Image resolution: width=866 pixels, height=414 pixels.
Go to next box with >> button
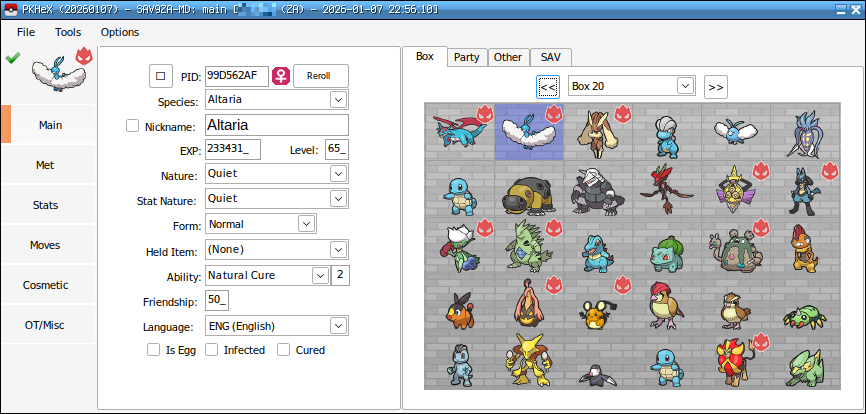[x=715, y=87]
